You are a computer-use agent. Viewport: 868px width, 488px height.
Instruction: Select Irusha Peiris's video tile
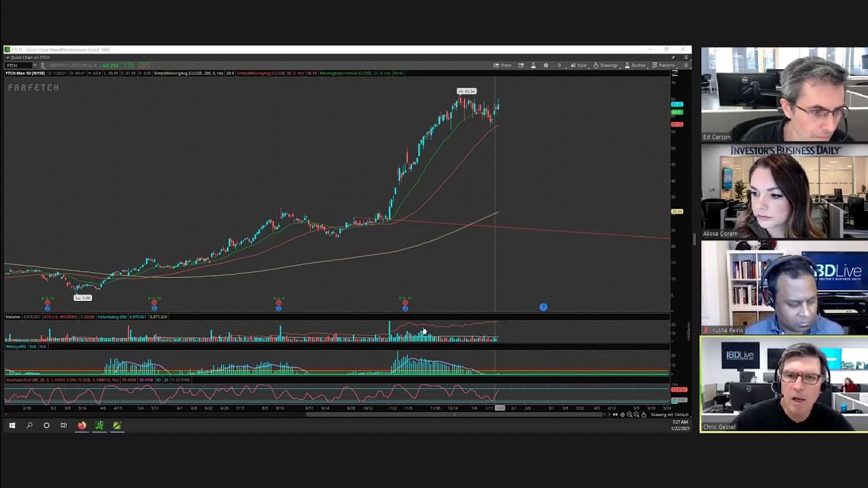tap(785, 288)
